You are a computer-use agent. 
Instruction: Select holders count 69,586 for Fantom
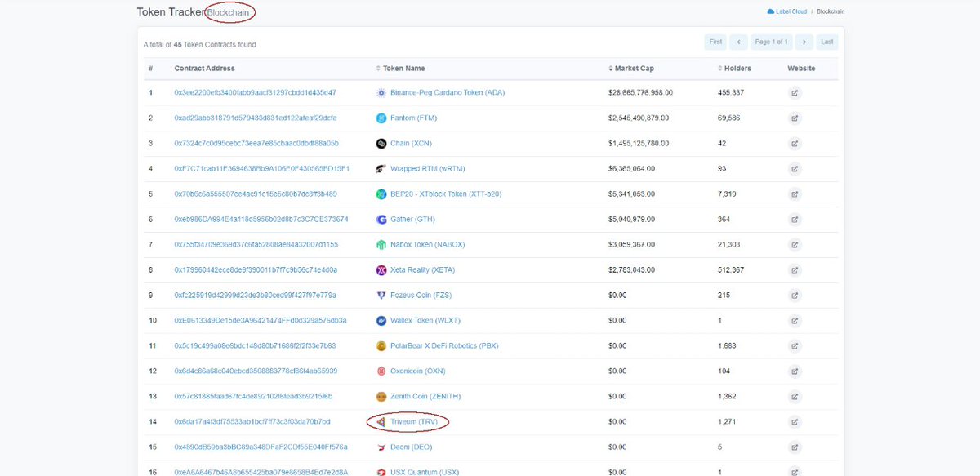click(729, 118)
